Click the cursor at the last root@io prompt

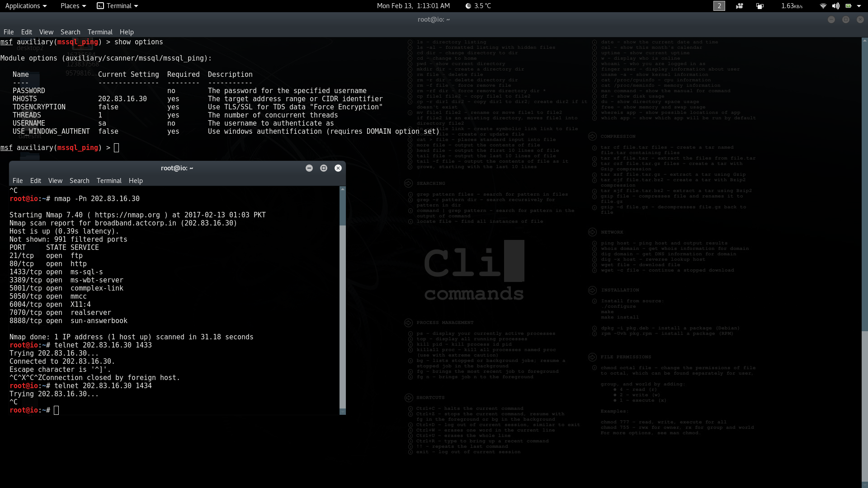click(57, 410)
